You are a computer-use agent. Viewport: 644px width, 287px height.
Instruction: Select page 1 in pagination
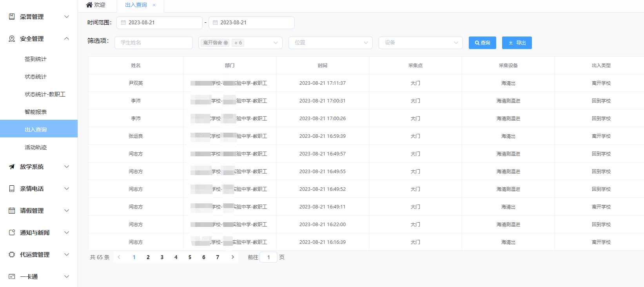tap(134, 257)
